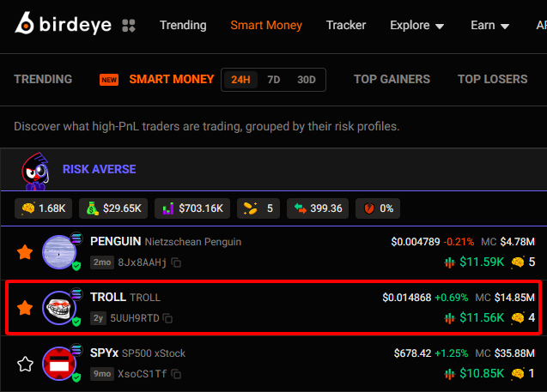This screenshot has height=392, width=547.
Task: Click the coins stat chip showing 5
Action: pos(258,208)
